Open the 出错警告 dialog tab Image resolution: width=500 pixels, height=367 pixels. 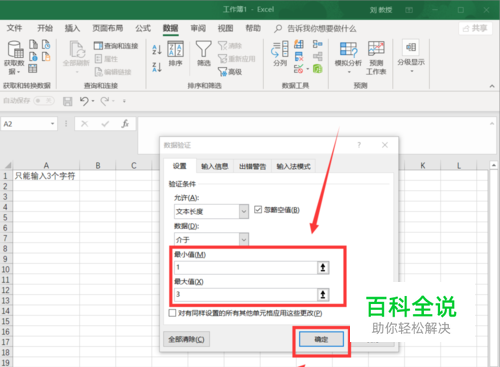tap(252, 166)
